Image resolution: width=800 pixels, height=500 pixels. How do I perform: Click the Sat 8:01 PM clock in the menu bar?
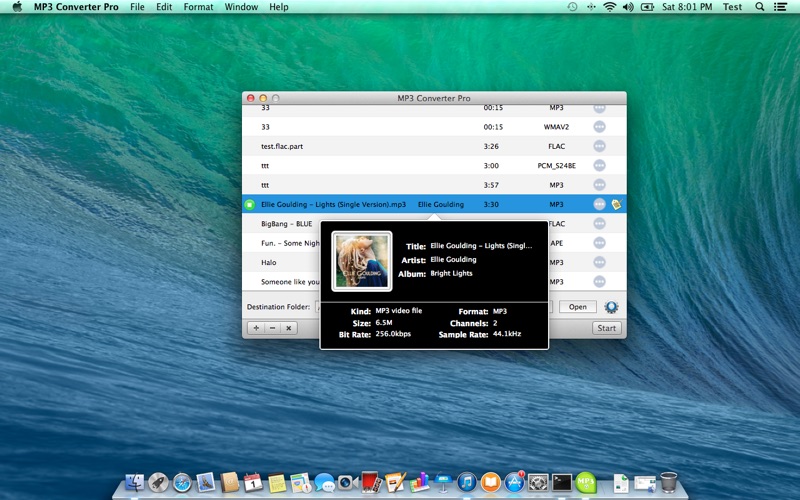point(687,7)
